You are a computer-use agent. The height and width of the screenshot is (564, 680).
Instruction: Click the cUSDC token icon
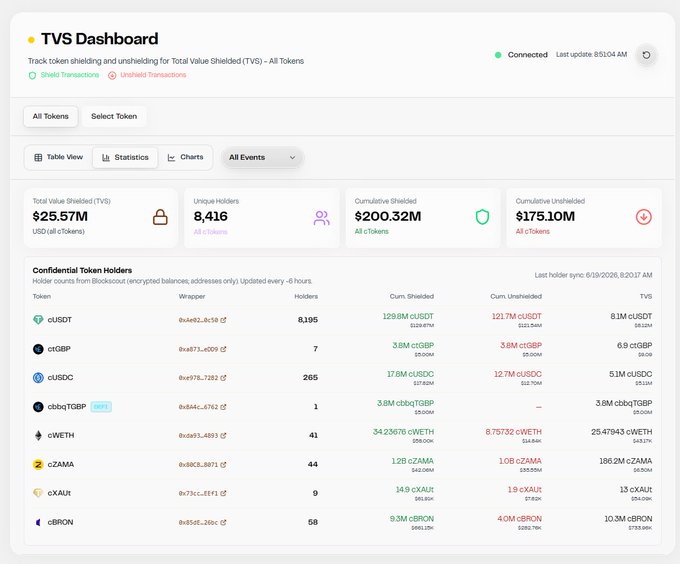tap(38, 378)
